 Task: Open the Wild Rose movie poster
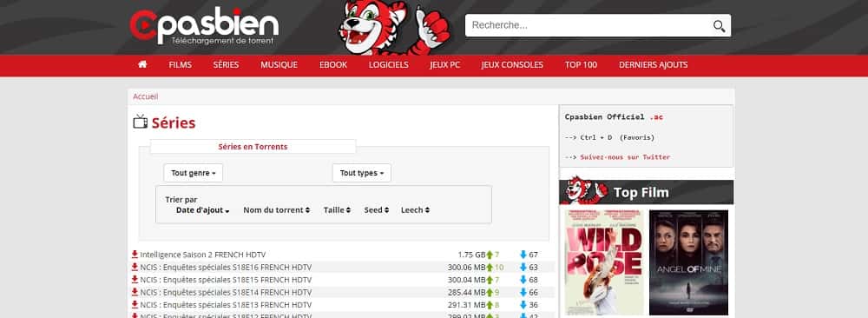[604, 262]
